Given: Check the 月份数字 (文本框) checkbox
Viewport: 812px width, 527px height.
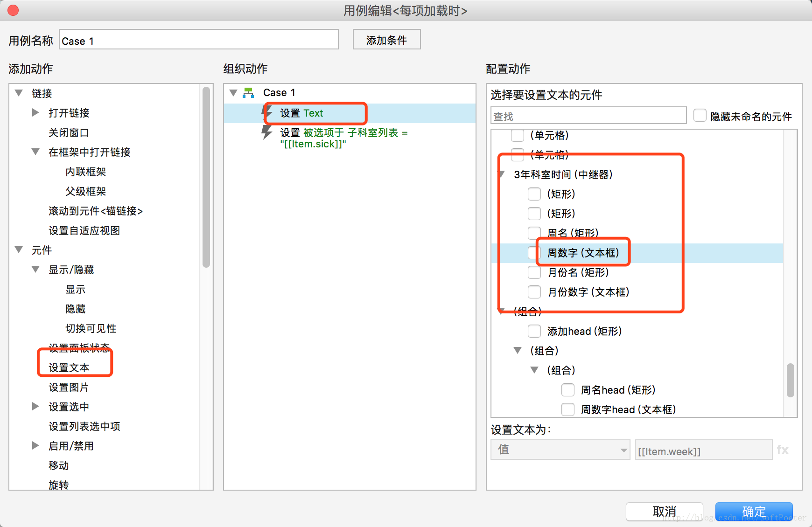Looking at the screenshot, I should [x=534, y=292].
